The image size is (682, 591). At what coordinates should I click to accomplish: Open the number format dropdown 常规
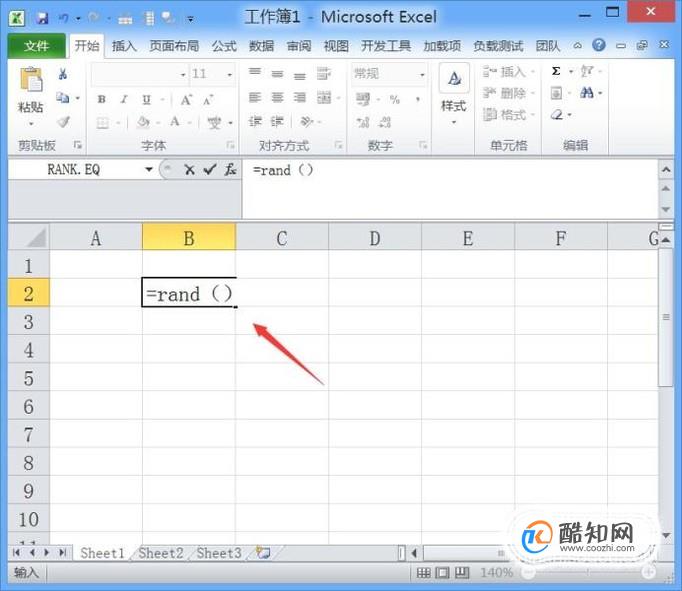click(422, 75)
